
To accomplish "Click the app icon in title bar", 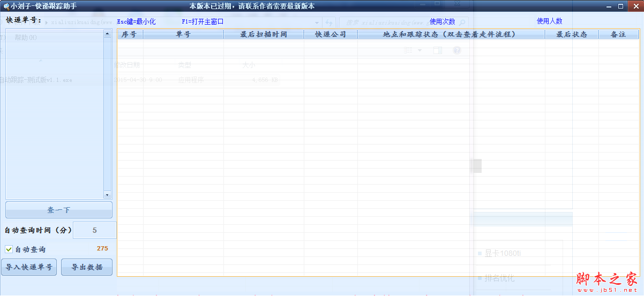I will (6, 6).
